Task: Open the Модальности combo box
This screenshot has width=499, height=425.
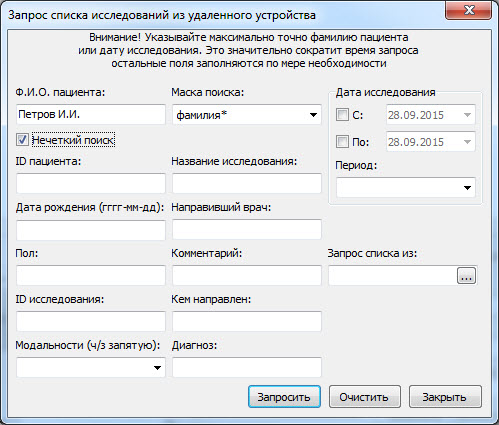Action: 91,367
